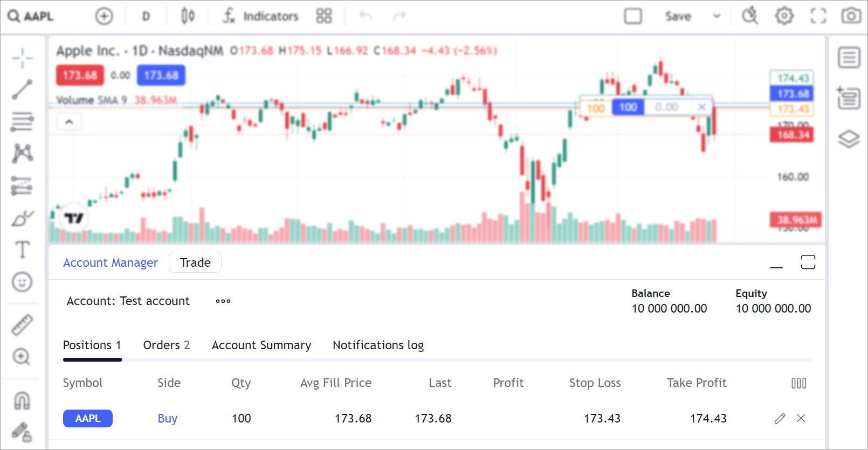Select the Text tool in the sidebar
This screenshot has width=868, height=450.
(22, 250)
